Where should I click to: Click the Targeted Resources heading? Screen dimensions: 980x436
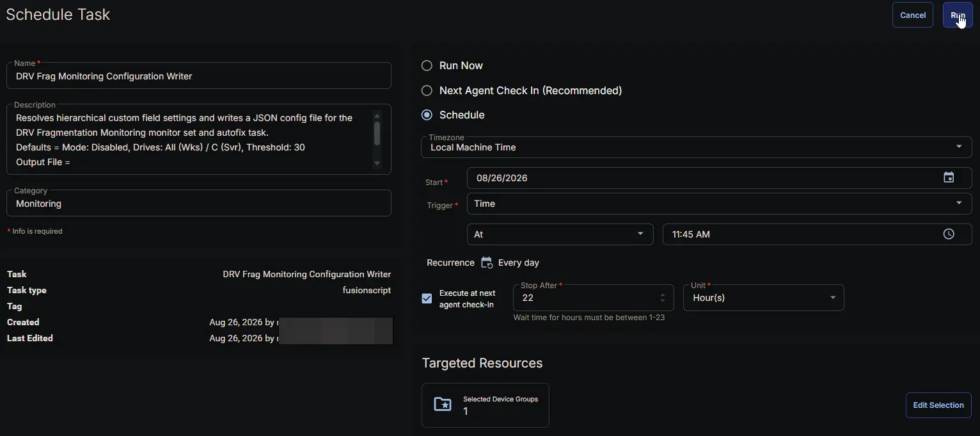coord(482,363)
